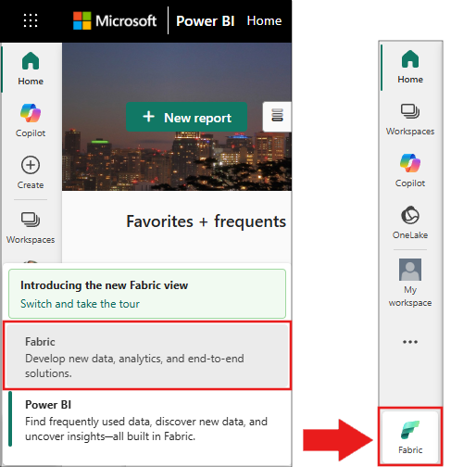Open the app launcher waffle icon
The width and height of the screenshot is (476, 467).
(31, 20)
